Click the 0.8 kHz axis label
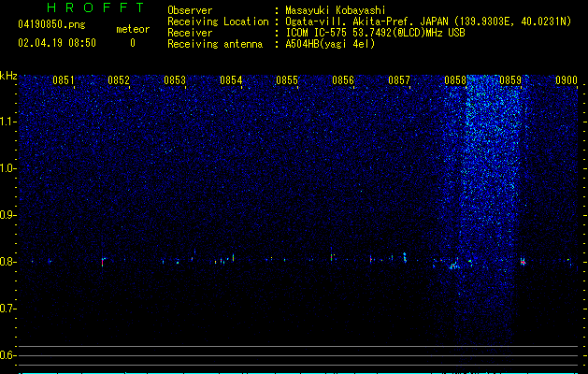 (x=7, y=262)
